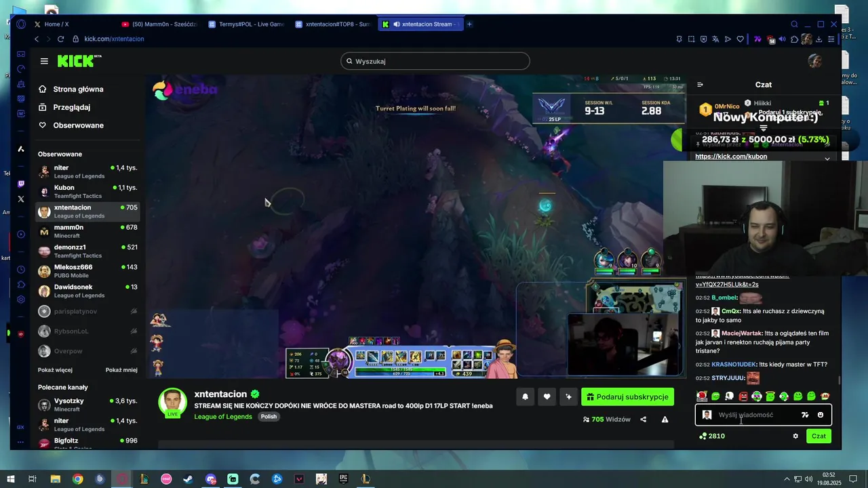Switch to Termys#POL Live Game tab
This screenshot has height=488, width=868.
(x=246, y=24)
